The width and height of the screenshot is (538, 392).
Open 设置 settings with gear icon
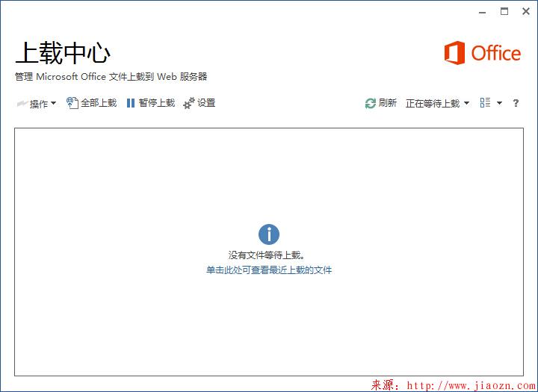[x=199, y=103]
